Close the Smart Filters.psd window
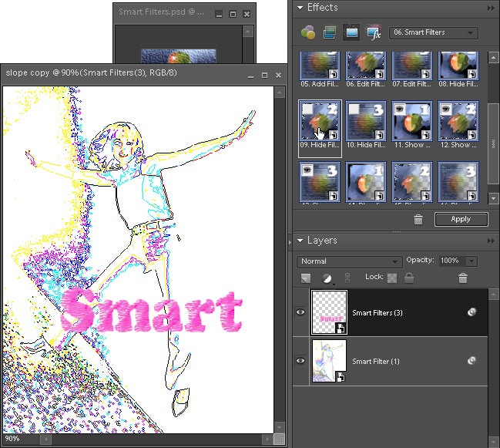 tap(247, 14)
